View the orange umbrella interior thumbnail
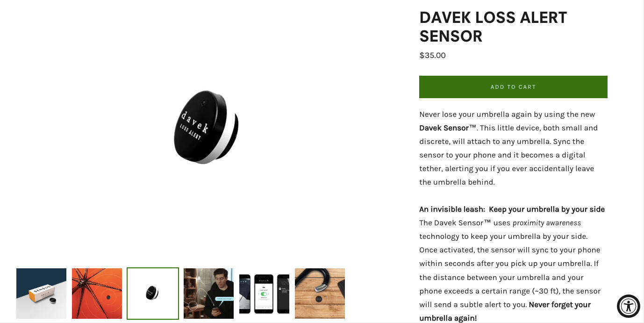 coord(97,294)
